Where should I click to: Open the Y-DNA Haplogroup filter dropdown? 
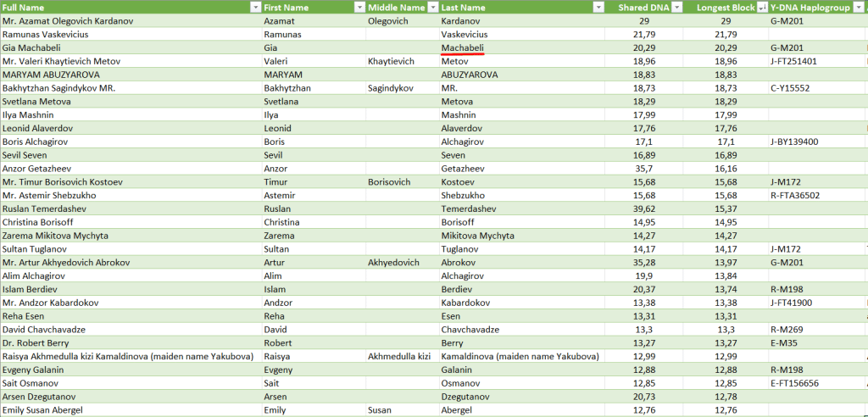pos(860,7)
